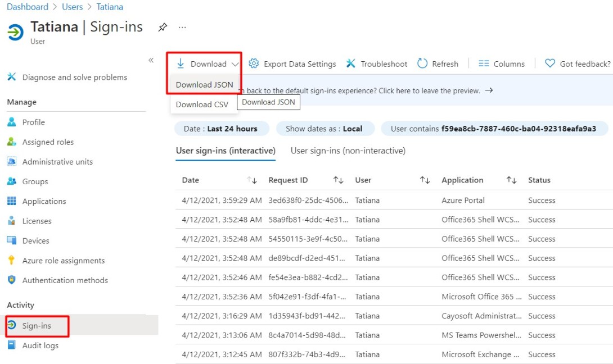Sort by Date column arrows

pos(252,180)
